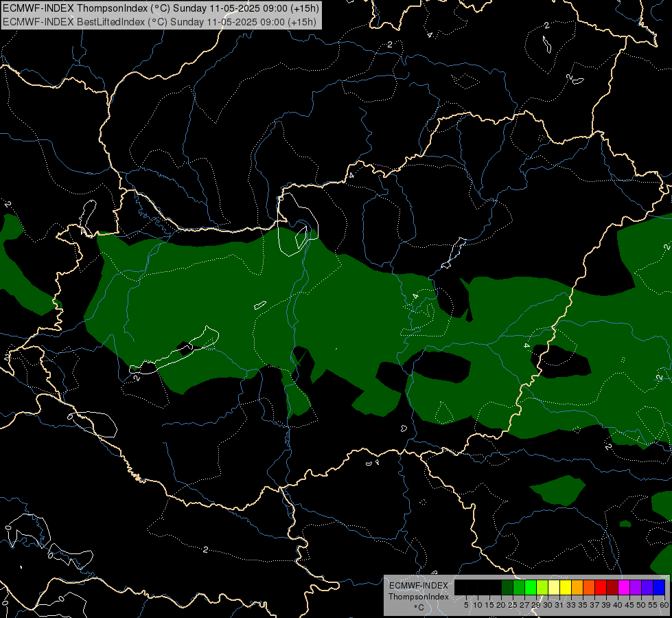The image size is (672, 618).
Task: Click the legend tick value '20'
Action: (502, 605)
